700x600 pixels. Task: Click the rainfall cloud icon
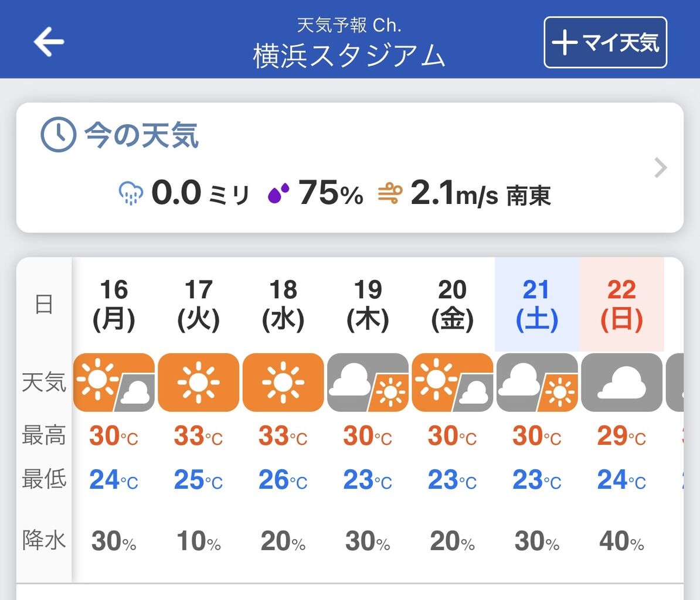click(x=131, y=193)
